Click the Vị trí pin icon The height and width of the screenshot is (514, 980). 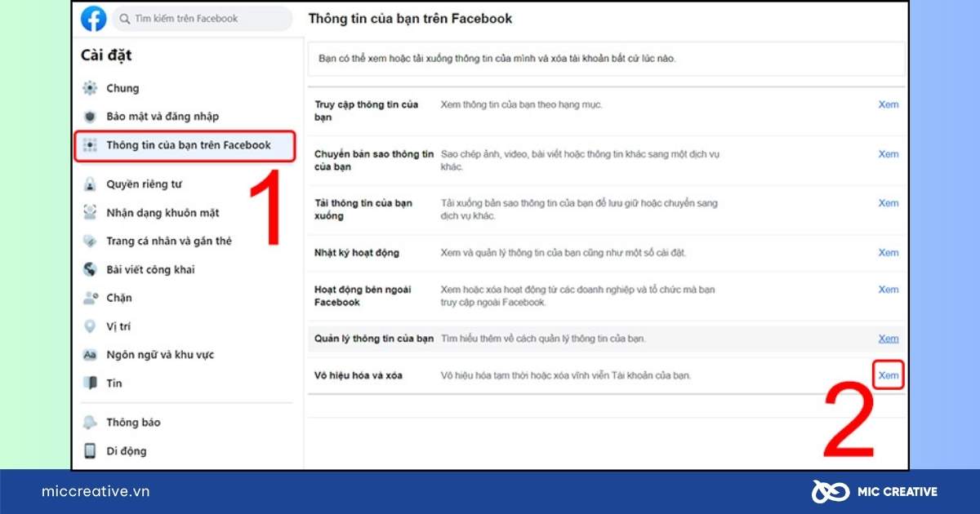(90, 326)
